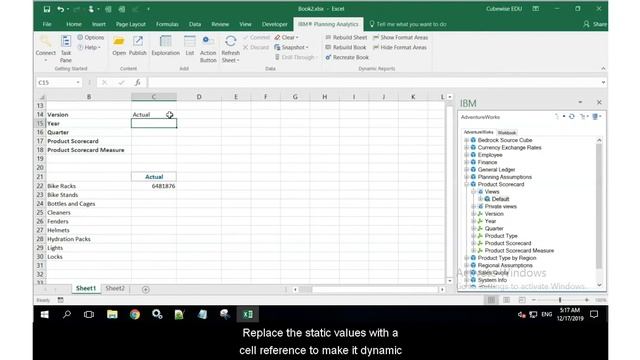Screen dimensions: 640x360
Task: Select Product Scorecard Measure dimension
Action: 519,251
